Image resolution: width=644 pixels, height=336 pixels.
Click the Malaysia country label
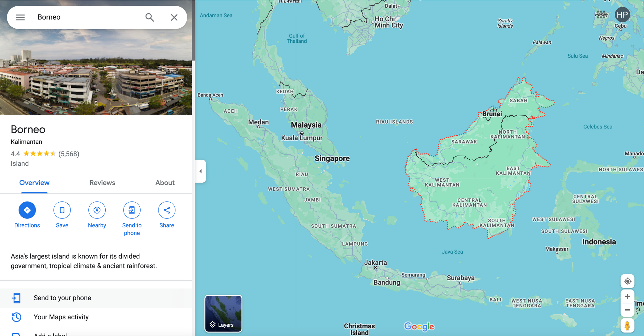[306, 125]
